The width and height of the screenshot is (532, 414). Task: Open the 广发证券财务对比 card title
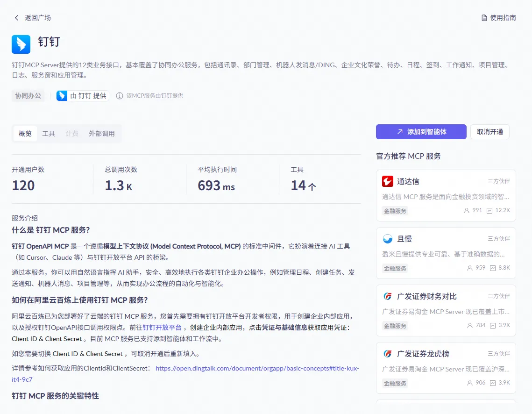click(427, 296)
